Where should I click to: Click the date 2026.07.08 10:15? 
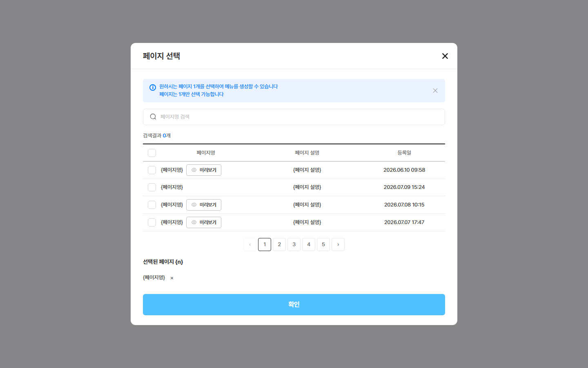point(404,205)
